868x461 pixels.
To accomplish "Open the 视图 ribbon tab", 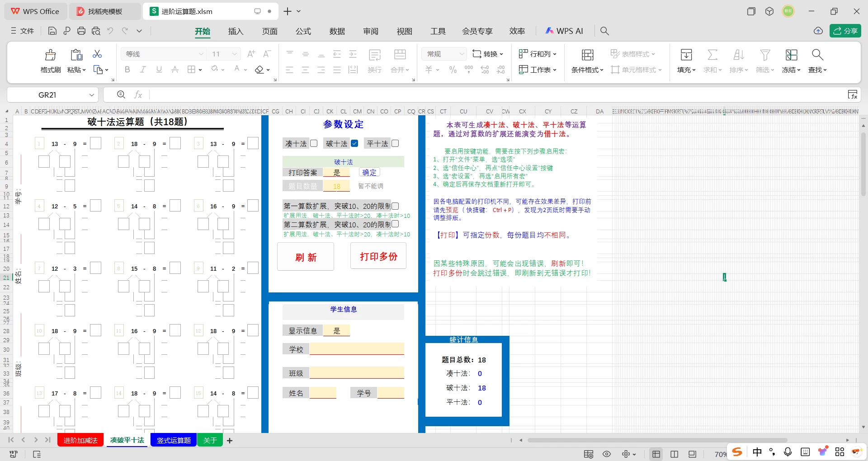I will coord(405,31).
